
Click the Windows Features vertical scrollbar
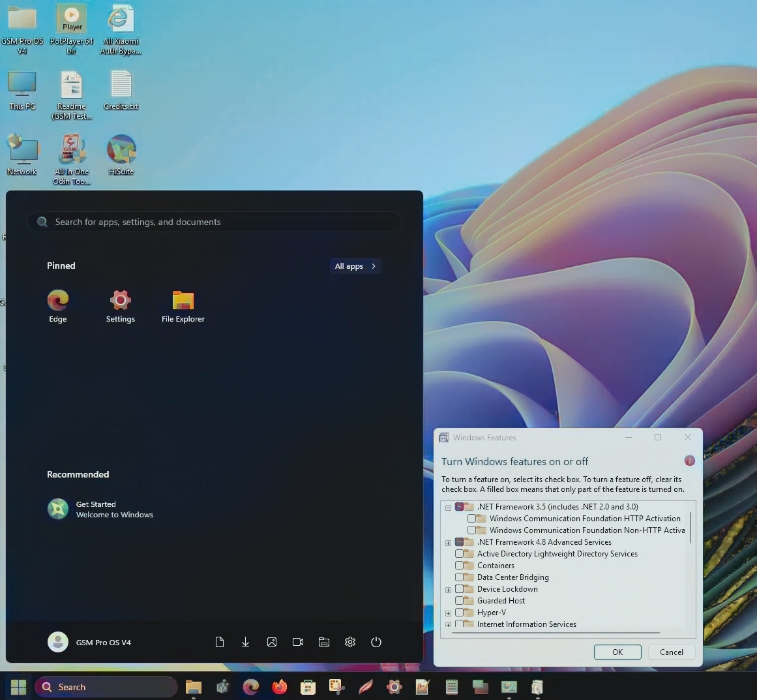[x=690, y=528]
